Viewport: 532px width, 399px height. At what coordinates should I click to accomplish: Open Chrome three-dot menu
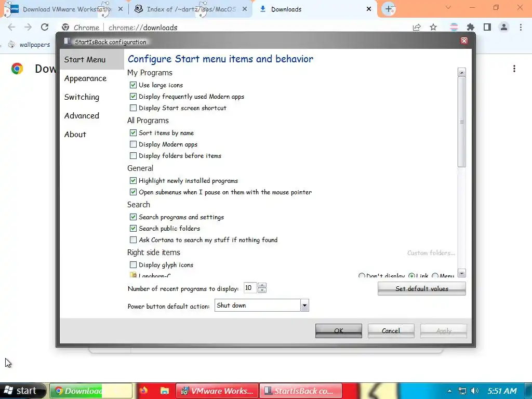pyautogui.click(x=521, y=27)
